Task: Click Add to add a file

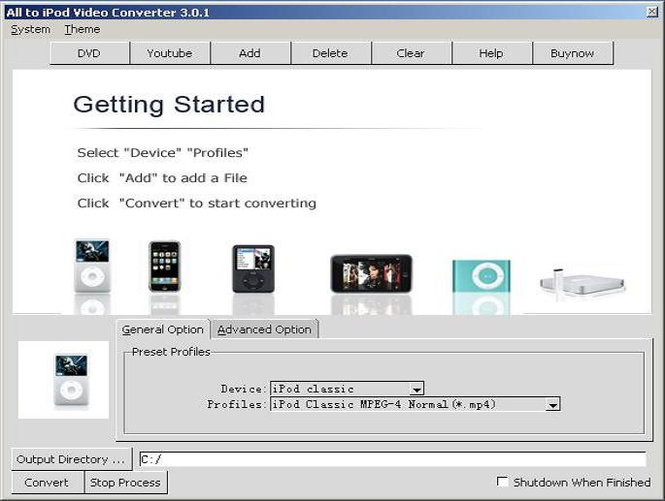Action: (250, 53)
